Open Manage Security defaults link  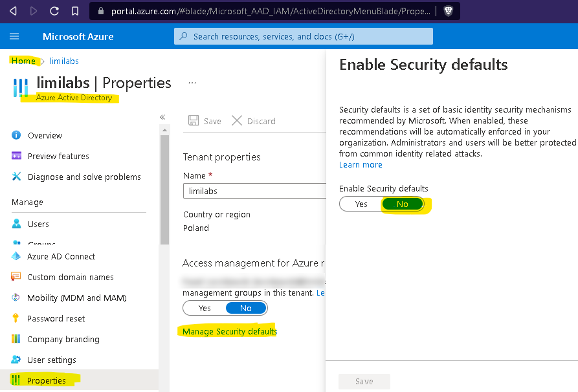pos(230,332)
